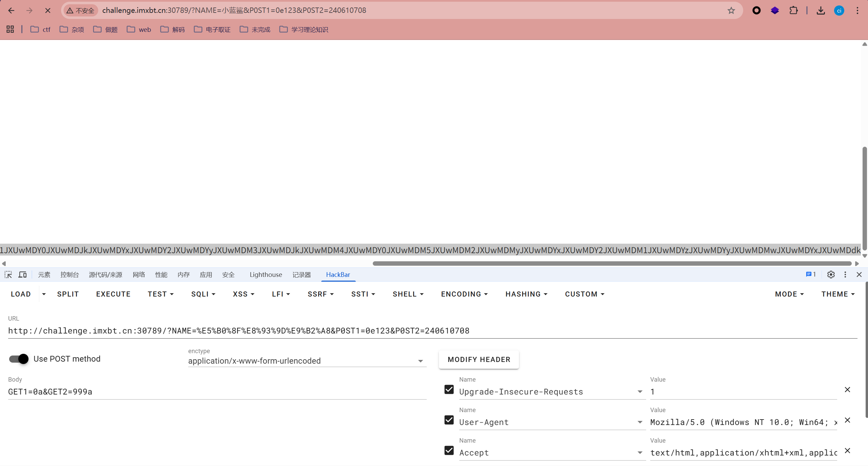
Task: Open the browser extensions puzzle icon
Action: 793,11
